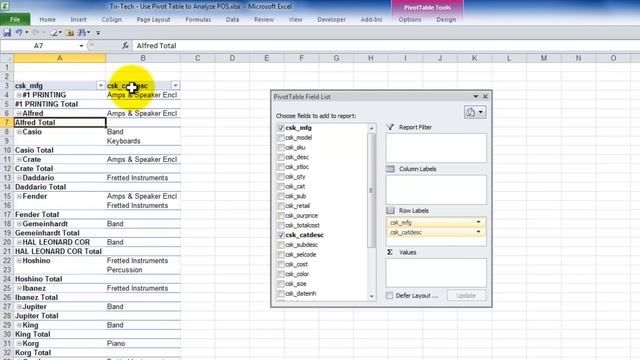The width and height of the screenshot is (640, 360).
Task: Click the Update button
Action: pos(466,296)
